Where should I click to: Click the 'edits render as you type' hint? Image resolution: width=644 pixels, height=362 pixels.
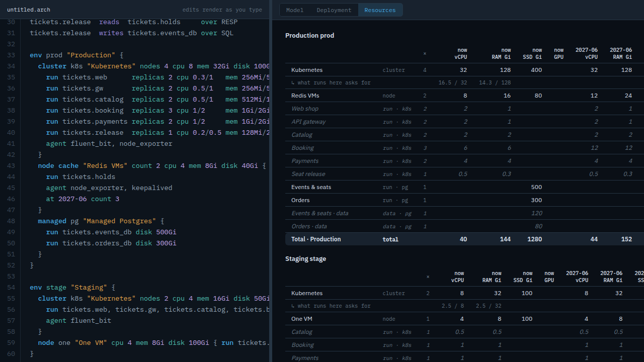point(222,10)
